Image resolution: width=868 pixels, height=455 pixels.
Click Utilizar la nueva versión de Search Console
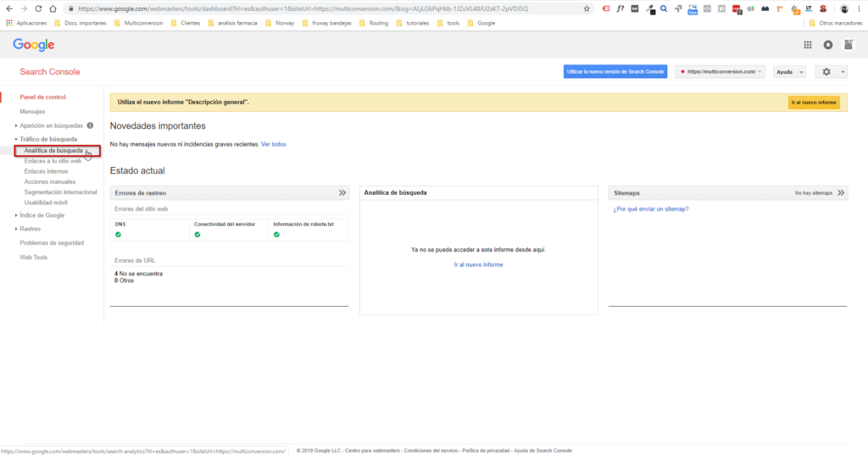[615, 71]
